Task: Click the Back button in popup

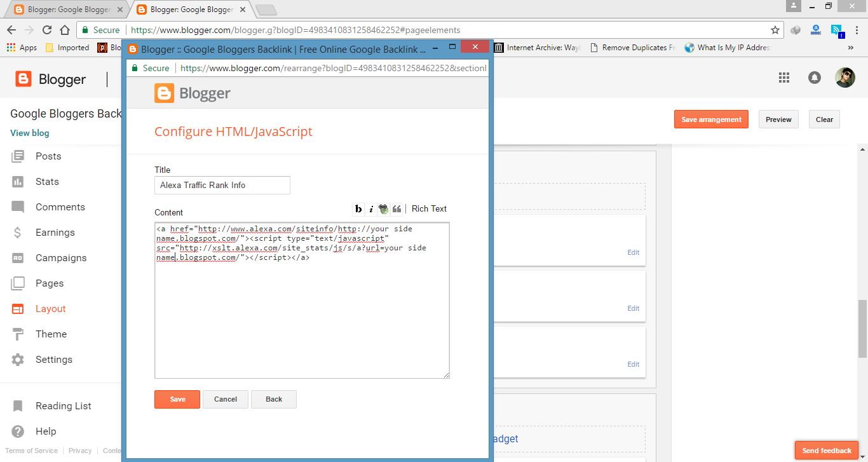Action: (x=274, y=399)
